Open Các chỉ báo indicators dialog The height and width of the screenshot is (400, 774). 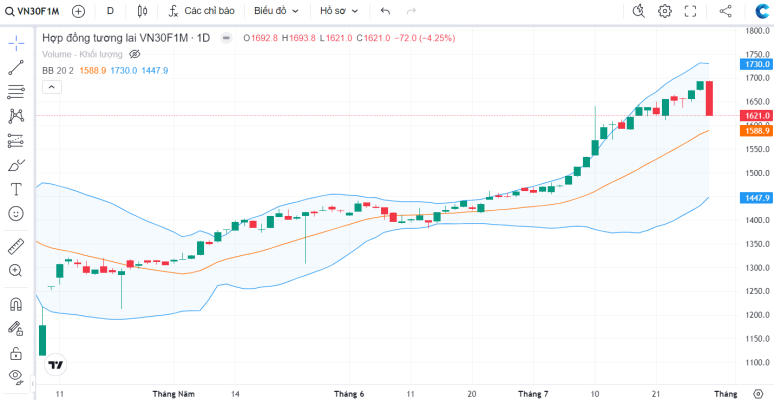pos(201,11)
